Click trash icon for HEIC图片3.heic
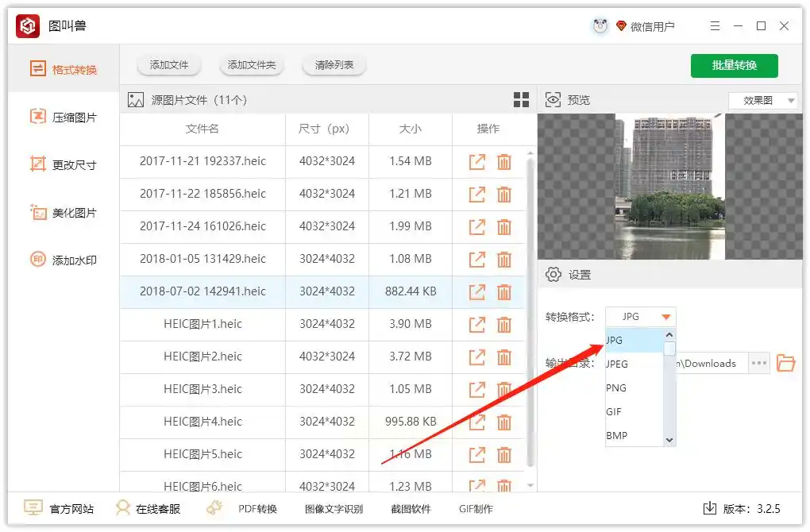 click(x=503, y=390)
